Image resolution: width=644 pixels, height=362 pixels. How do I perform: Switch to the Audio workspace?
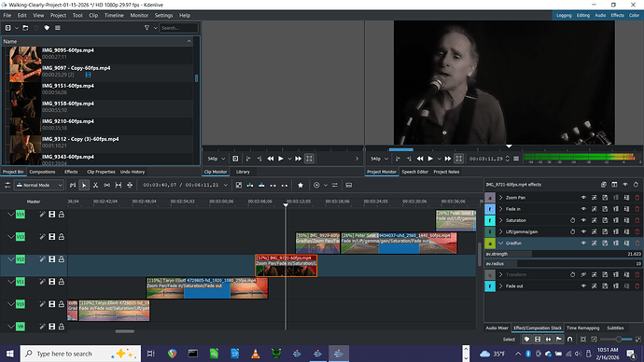point(600,15)
